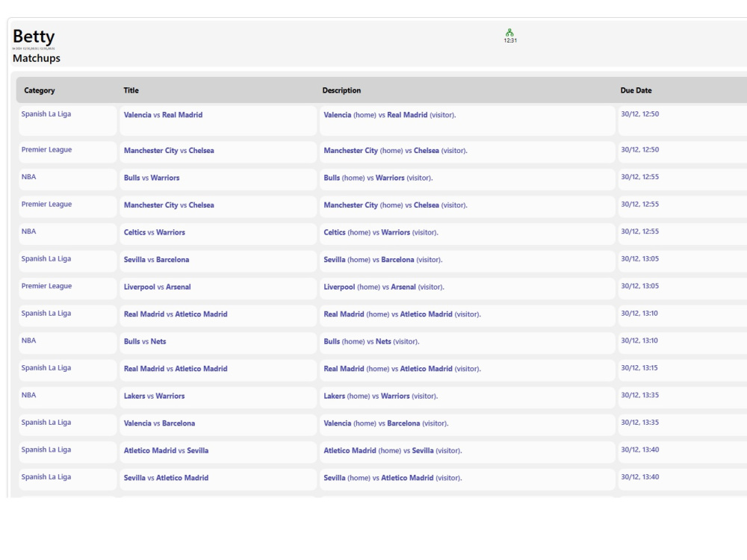Select description 'Bulls (home) vs Nets (visitor).'

(371, 341)
